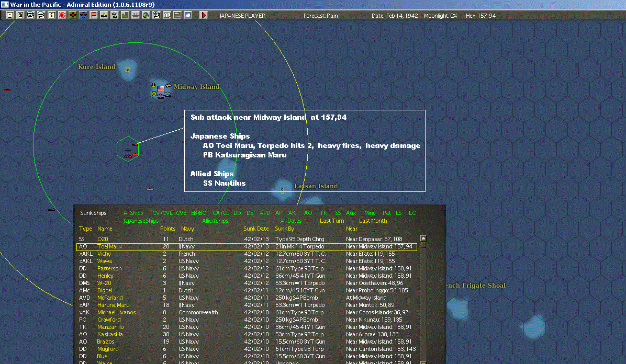Sort sunk ships by Type column
Viewport: 626px width, 364px height.
pyautogui.click(x=85, y=229)
